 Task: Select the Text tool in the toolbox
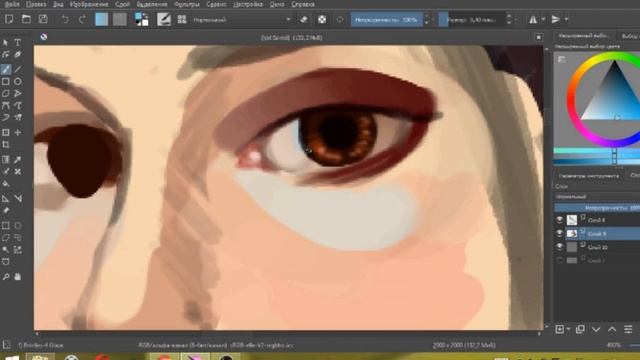(18, 42)
